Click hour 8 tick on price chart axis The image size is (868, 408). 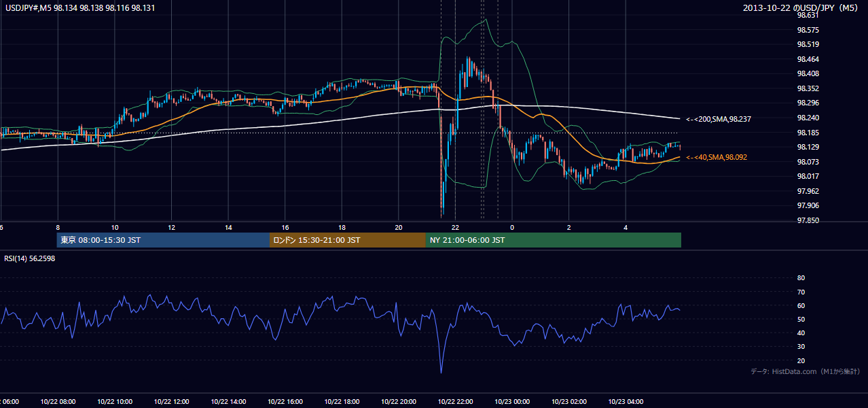coord(58,227)
